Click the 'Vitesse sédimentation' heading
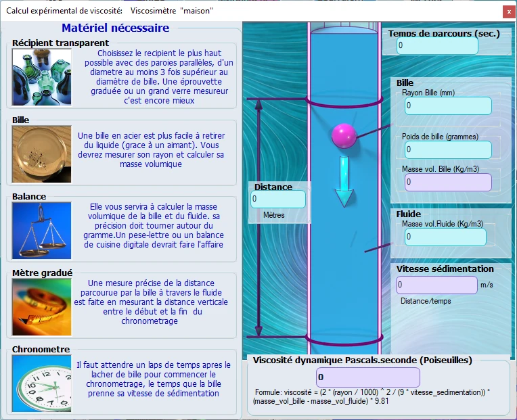This screenshot has width=517, height=420. (x=445, y=269)
